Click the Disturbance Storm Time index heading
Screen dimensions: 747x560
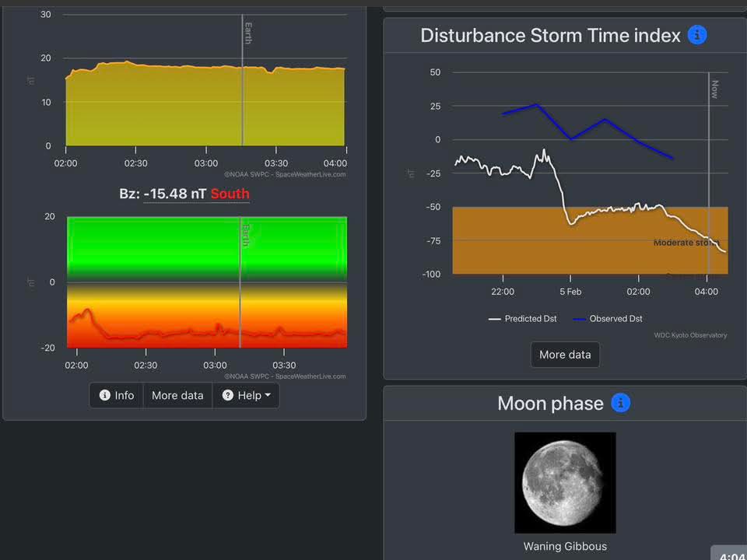550,35
